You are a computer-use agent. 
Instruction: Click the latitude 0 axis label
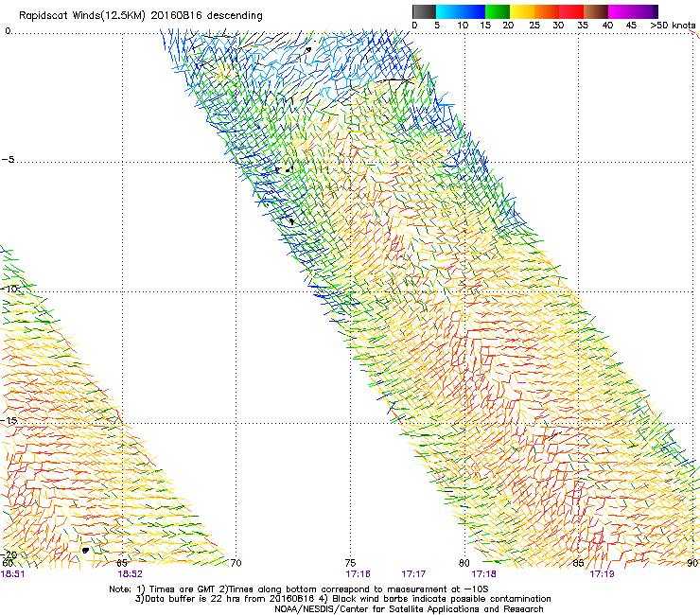click(8, 31)
